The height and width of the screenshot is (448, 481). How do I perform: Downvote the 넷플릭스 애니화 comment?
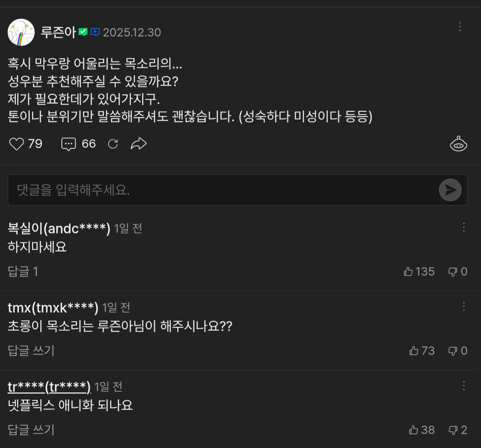point(452,430)
